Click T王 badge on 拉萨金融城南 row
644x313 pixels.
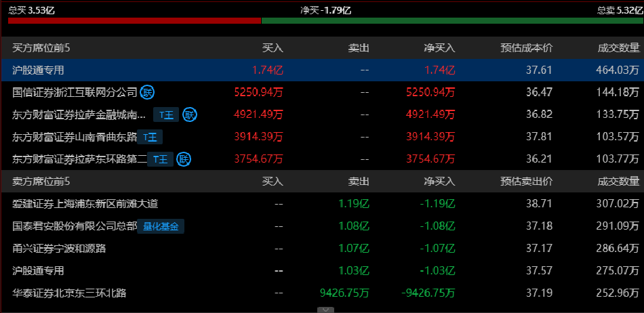(x=166, y=114)
